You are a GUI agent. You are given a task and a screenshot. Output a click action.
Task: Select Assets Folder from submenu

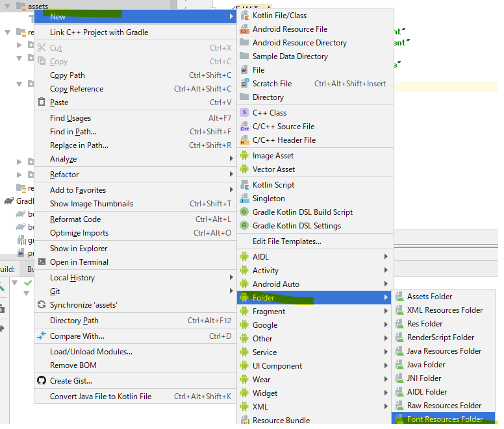429,297
